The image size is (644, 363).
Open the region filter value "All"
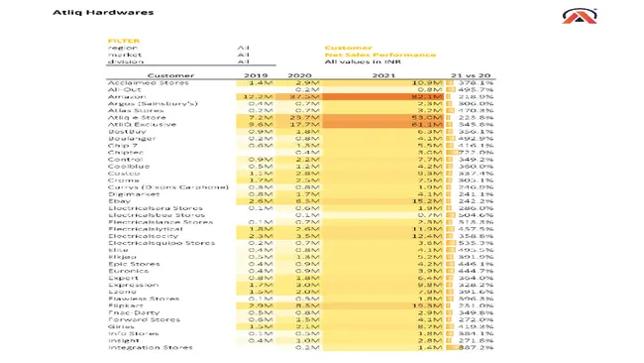click(243, 48)
